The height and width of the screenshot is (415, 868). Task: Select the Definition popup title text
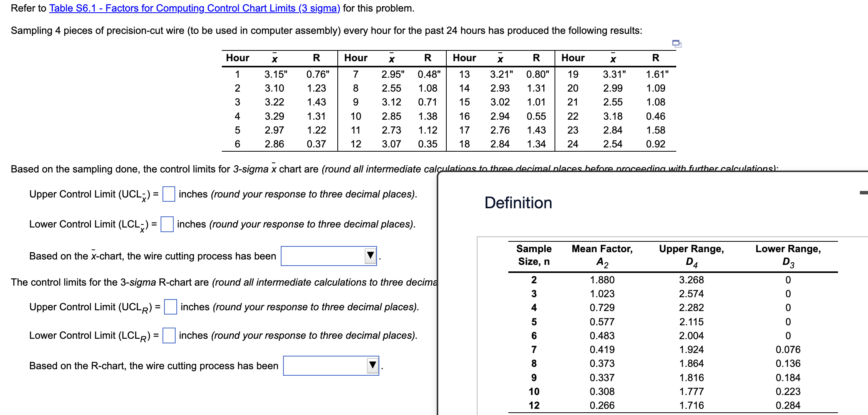pos(519,203)
